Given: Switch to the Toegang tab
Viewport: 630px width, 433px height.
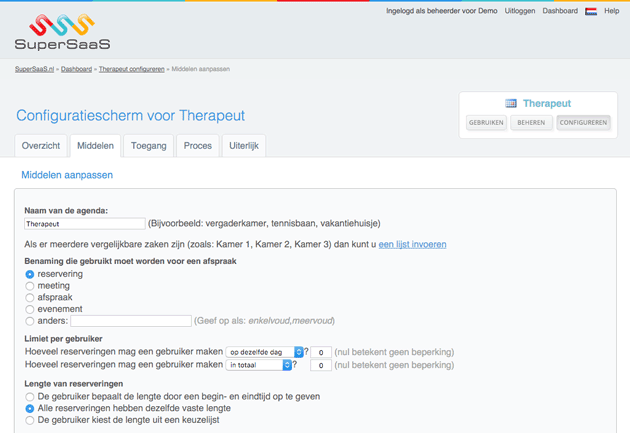Looking at the screenshot, I should 149,145.
